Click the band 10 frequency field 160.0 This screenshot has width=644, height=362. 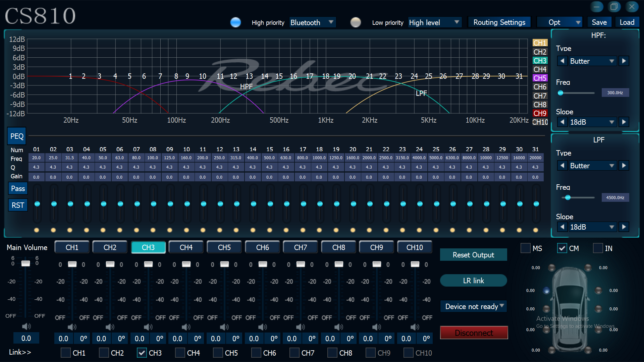pyautogui.click(x=186, y=158)
